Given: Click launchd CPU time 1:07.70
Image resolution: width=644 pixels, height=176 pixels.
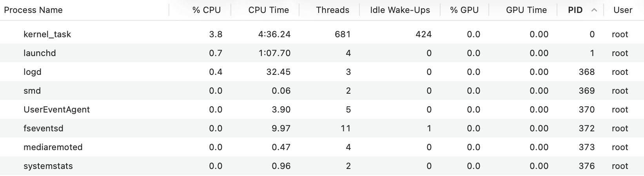Looking at the screenshot, I should pos(274,53).
